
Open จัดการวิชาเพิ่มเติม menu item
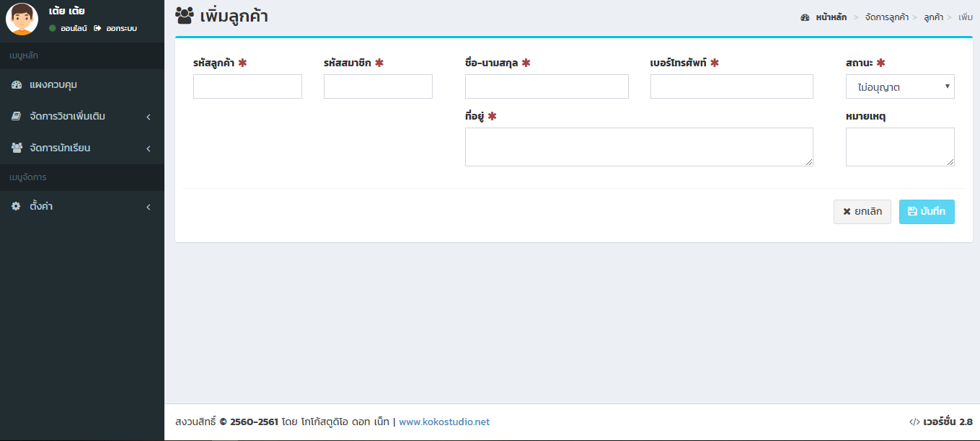(x=82, y=116)
